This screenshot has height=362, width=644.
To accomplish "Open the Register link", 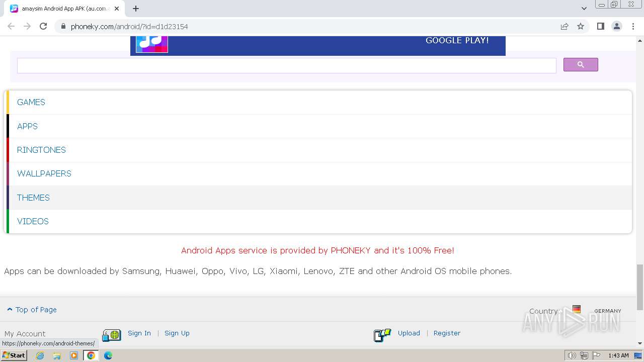I will click(447, 333).
